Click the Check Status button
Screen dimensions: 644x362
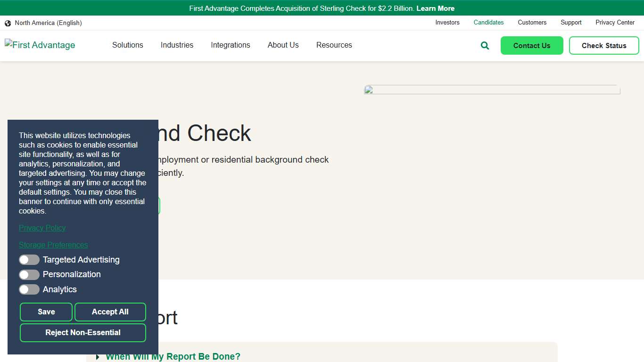point(604,45)
